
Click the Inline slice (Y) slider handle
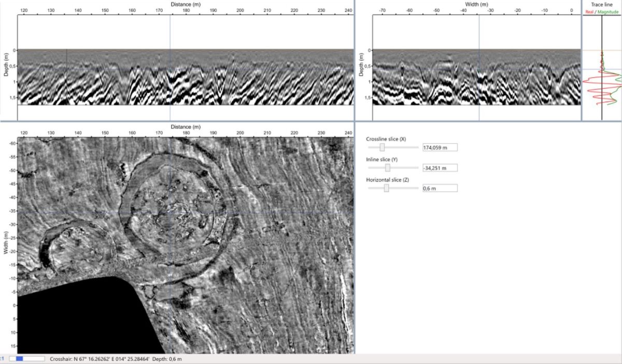387,168
